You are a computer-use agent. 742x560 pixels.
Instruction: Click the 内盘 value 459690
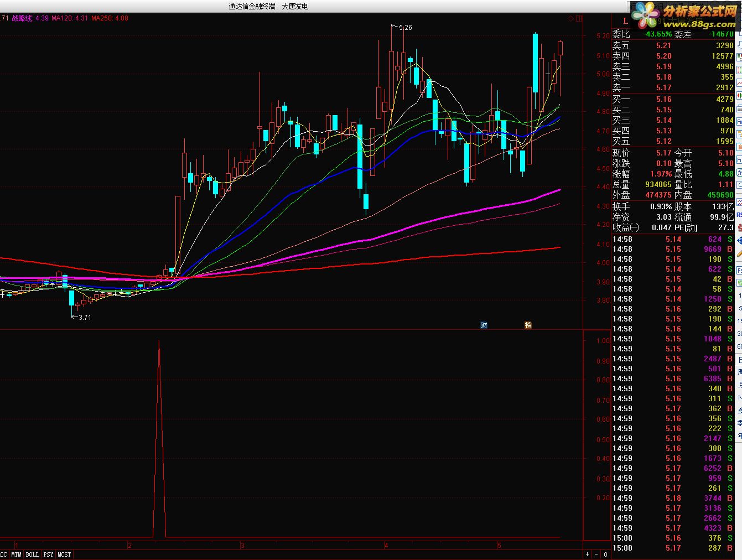(720, 195)
